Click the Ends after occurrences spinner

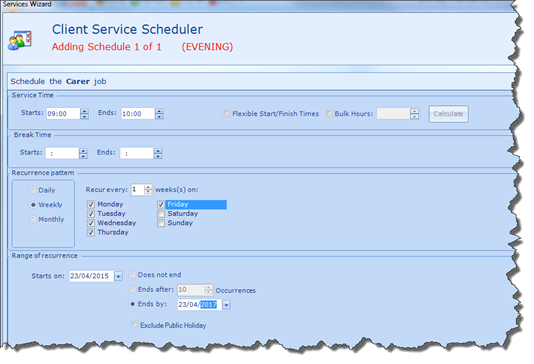coord(208,290)
